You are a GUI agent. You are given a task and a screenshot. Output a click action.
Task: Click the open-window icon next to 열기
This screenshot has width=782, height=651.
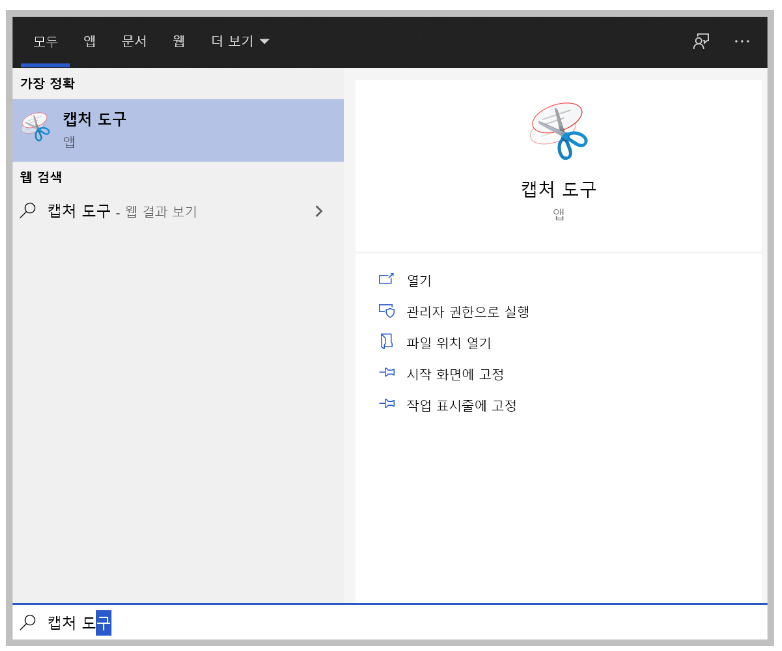coord(387,279)
